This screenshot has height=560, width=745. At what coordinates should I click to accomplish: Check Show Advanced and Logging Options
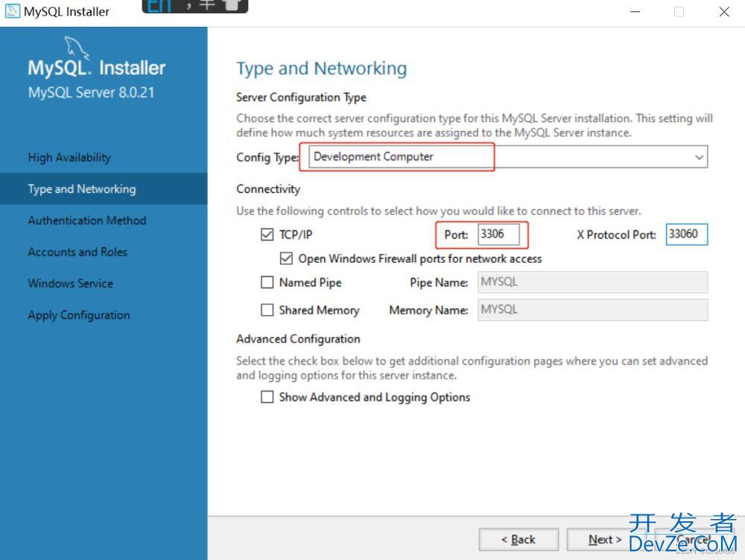coord(267,397)
